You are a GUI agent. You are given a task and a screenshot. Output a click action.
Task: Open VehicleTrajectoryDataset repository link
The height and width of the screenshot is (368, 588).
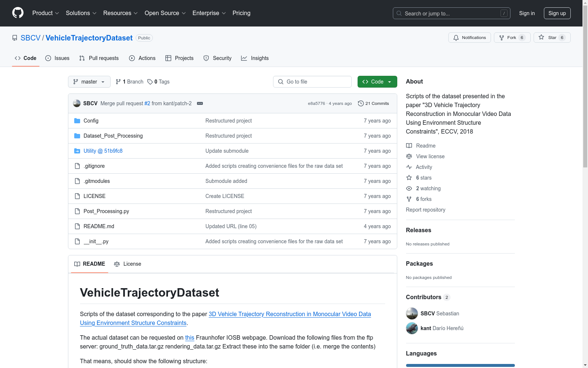point(89,38)
